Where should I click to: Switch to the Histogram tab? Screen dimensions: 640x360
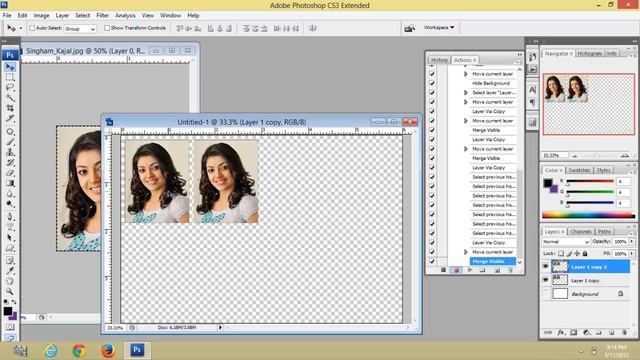tap(590, 53)
